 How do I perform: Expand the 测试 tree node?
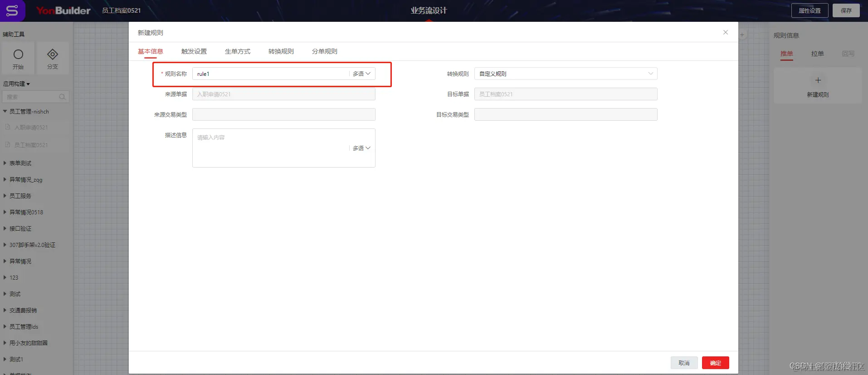point(5,294)
